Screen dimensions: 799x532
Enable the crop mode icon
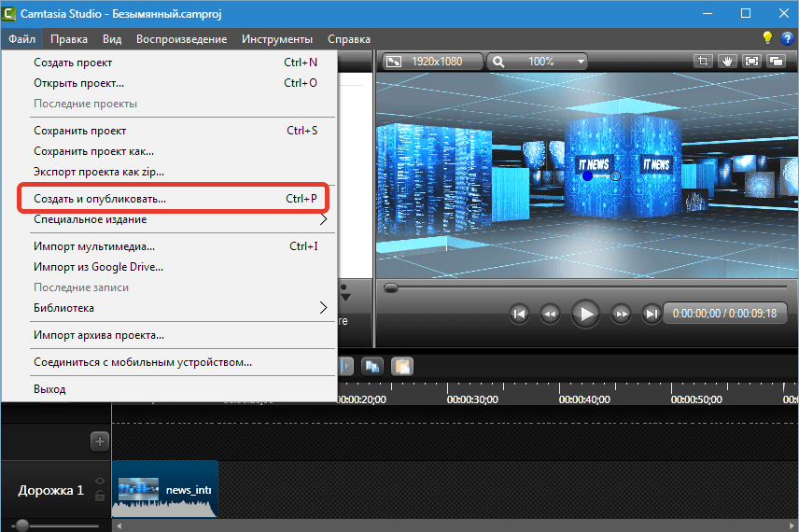703,62
